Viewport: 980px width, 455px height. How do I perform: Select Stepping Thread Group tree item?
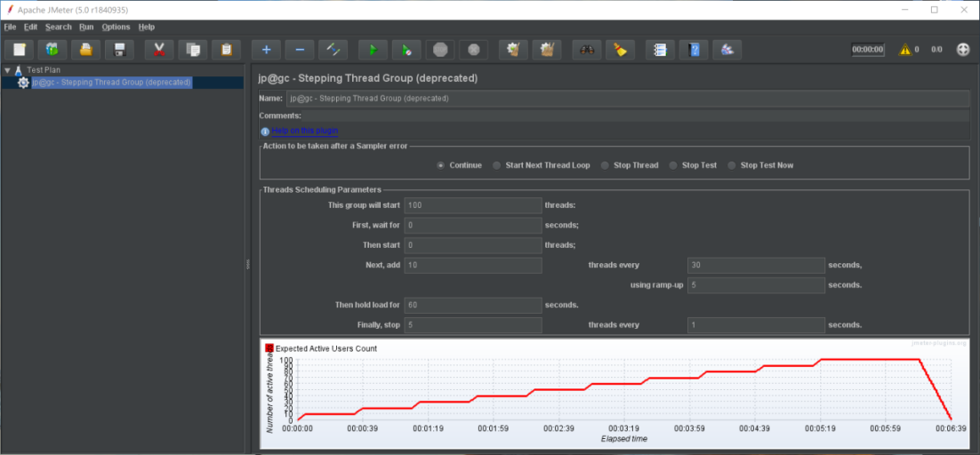pos(111,83)
